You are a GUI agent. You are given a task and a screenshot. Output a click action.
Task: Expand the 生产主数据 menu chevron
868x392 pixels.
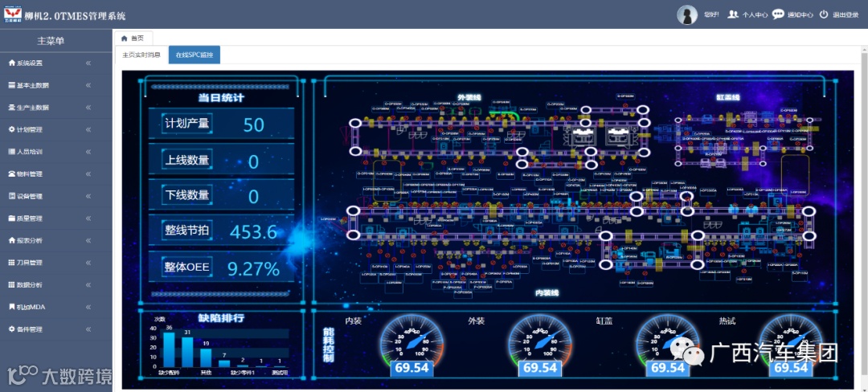[88, 108]
